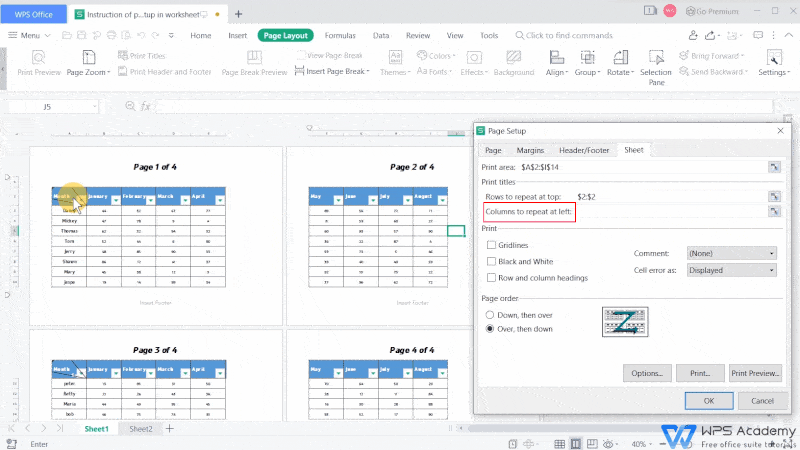Image resolution: width=800 pixels, height=450 pixels.
Task: Open the Comment dropdown showing (None)
Action: click(732, 253)
